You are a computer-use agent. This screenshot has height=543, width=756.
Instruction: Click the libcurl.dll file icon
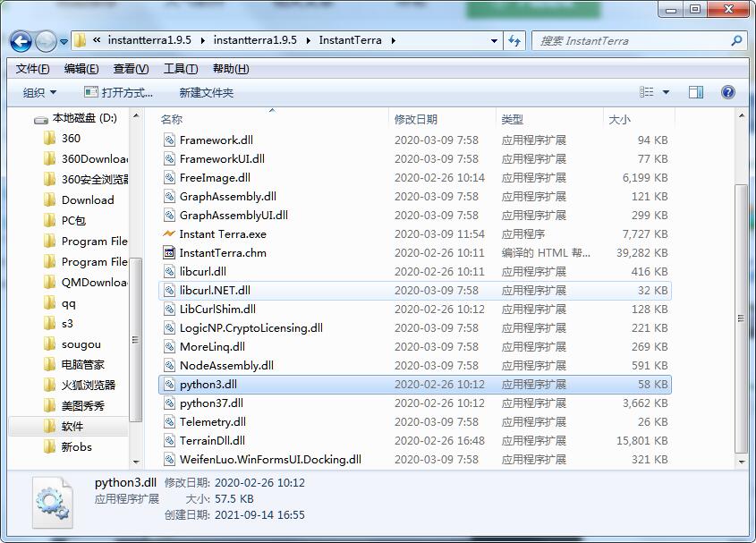[169, 272]
